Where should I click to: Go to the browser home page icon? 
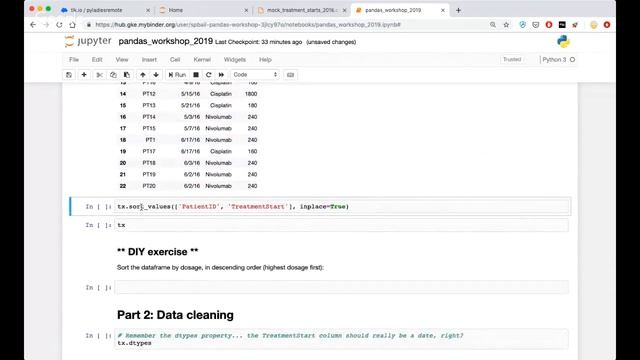click(x=72, y=25)
